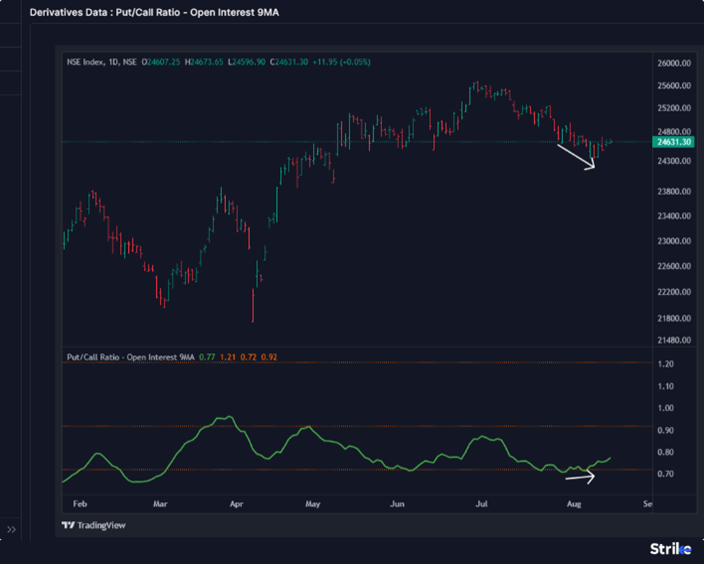Screen dimensions: 704x564
Task: Expand the collapsed sidebar with double chevron
Action: [x=12, y=529]
